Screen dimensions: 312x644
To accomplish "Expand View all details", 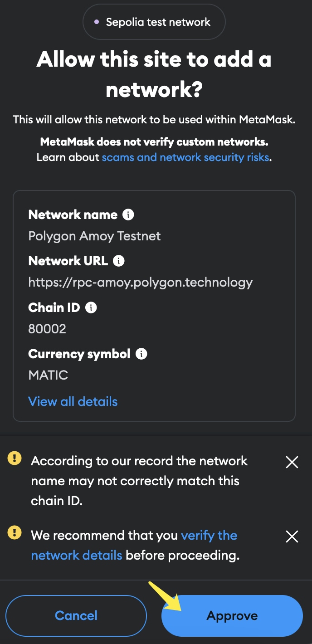I will [73, 401].
